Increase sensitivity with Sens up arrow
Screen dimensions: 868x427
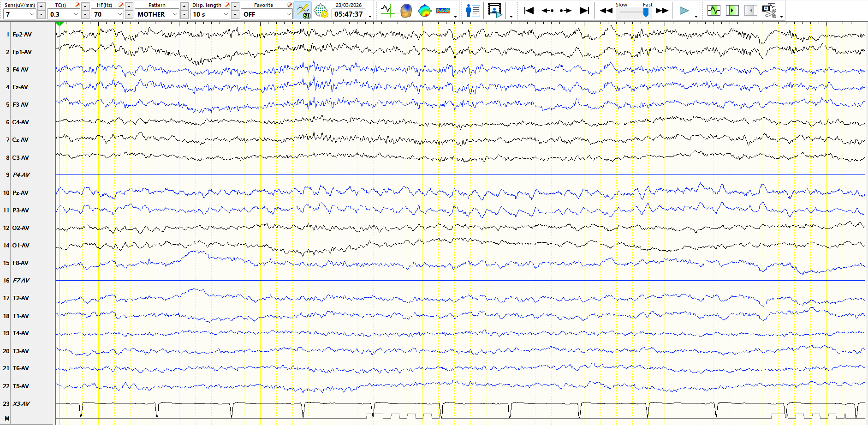(x=41, y=6)
